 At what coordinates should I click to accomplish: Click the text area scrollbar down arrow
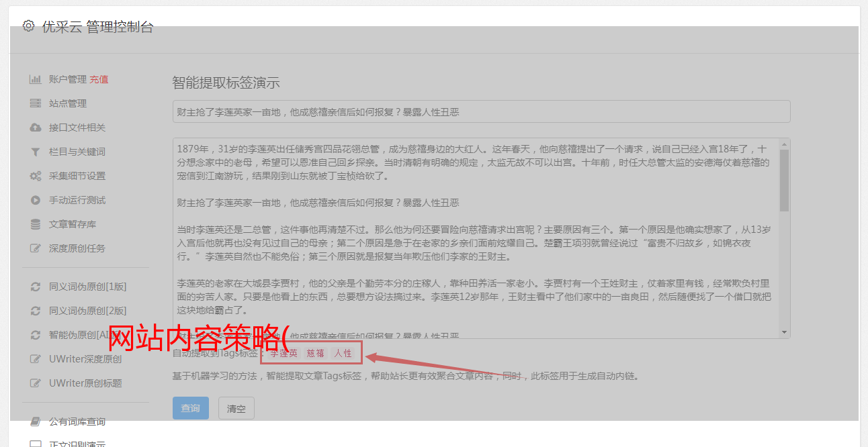tap(784, 332)
